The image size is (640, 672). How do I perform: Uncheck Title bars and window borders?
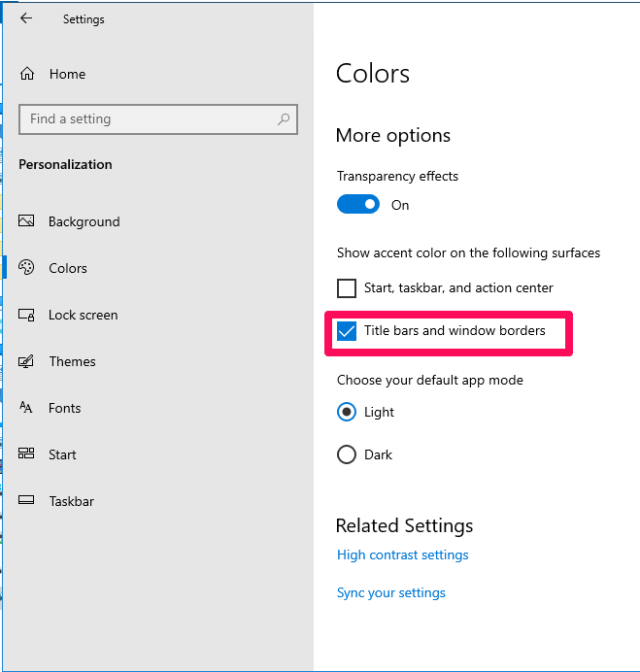click(x=347, y=331)
